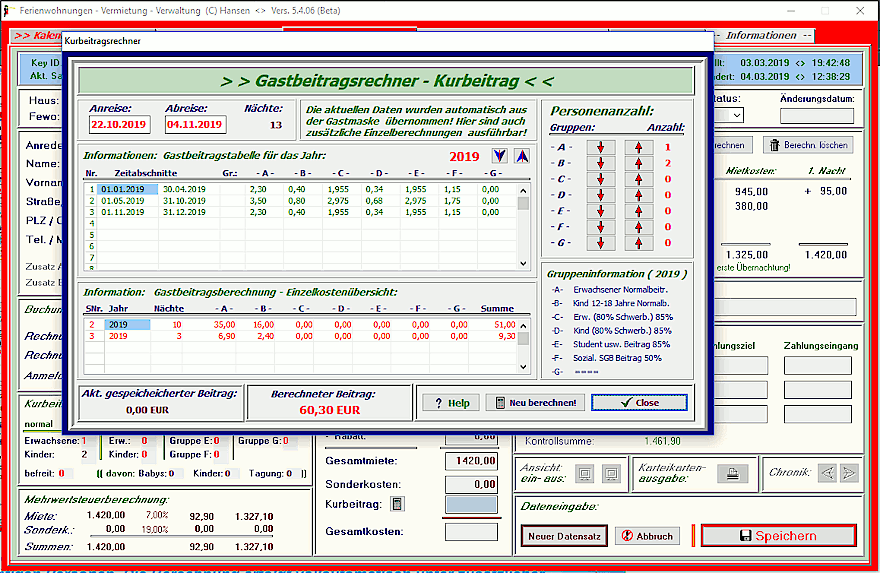Increase group G person count
Viewport: 880px width, 573px height.
(x=639, y=243)
